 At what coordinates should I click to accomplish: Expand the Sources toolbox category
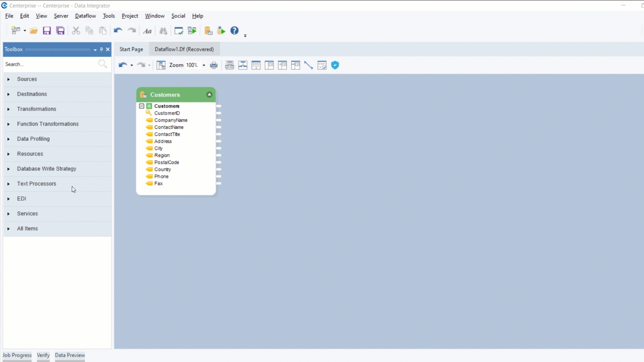[x=9, y=79]
